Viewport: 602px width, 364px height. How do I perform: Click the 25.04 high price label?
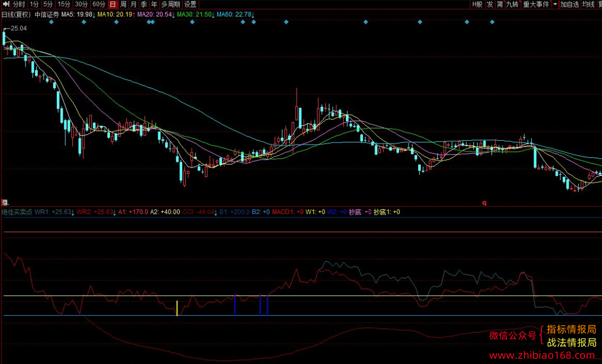pos(19,28)
